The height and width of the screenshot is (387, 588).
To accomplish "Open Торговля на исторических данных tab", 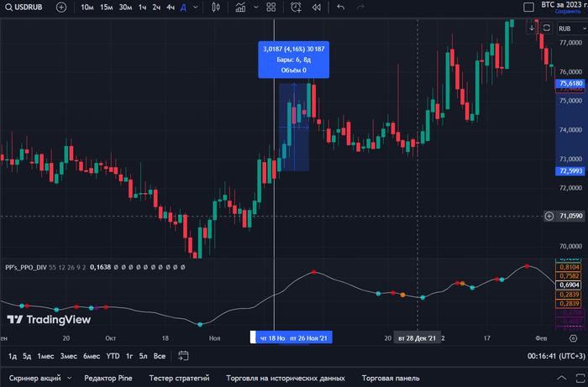I will (286, 378).
